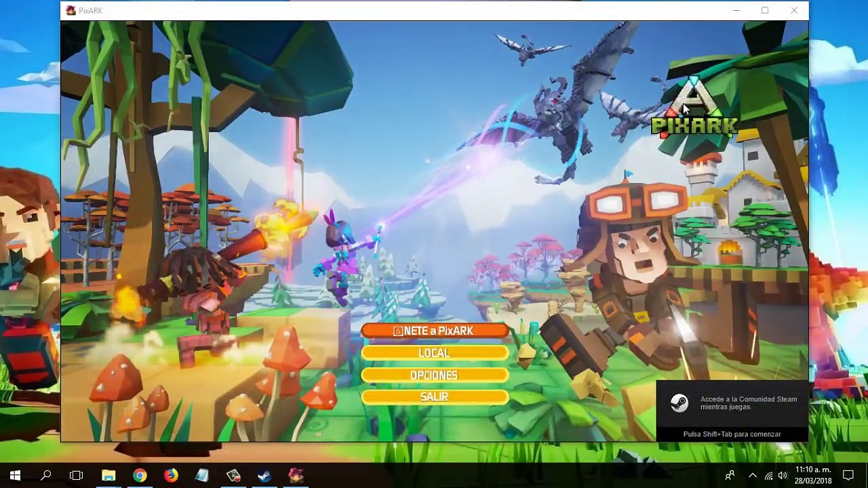The image size is (868, 488).
Task: Open the OPCIONES menu
Action: point(435,375)
